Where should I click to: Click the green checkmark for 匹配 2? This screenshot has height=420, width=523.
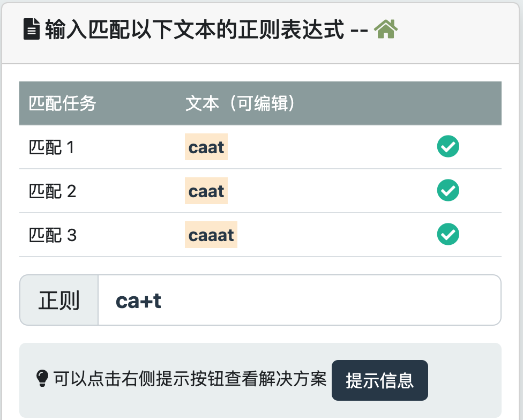[448, 191]
